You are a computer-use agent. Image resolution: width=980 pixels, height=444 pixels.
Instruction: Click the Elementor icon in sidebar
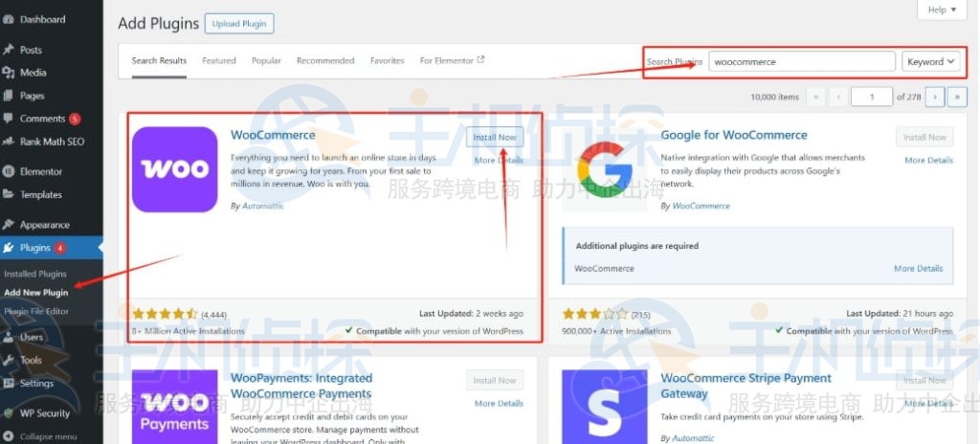pos(8,171)
